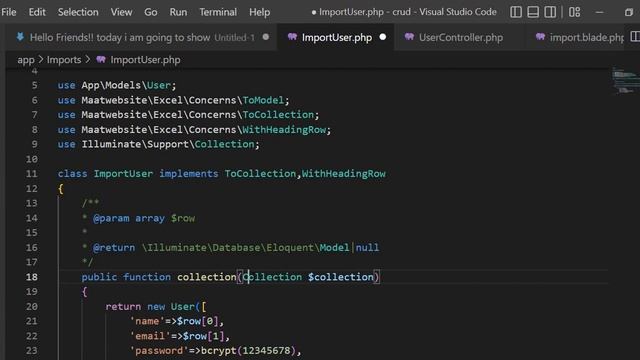This screenshot has width=640, height=360.
Task: Click 'collection' function name on line 18
Action: pyautogui.click(x=207, y=277)
